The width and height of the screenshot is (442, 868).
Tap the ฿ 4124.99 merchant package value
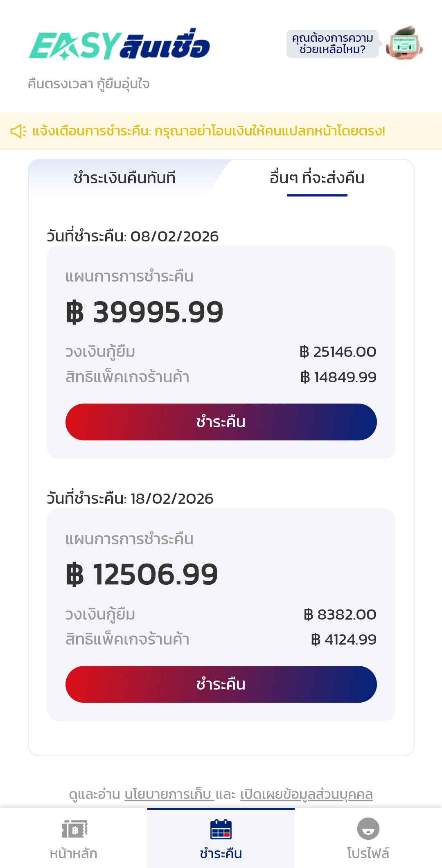[343, 640]
